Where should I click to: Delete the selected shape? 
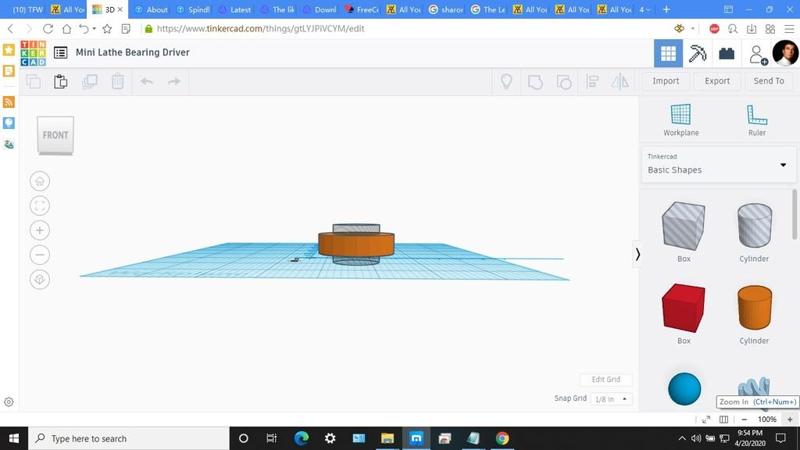(x=118, y=81)
